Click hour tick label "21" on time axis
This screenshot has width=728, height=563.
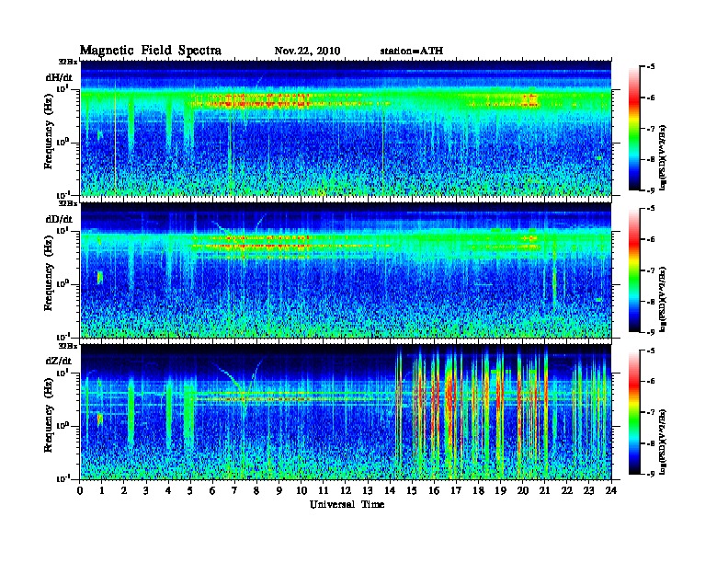(544, 490)
